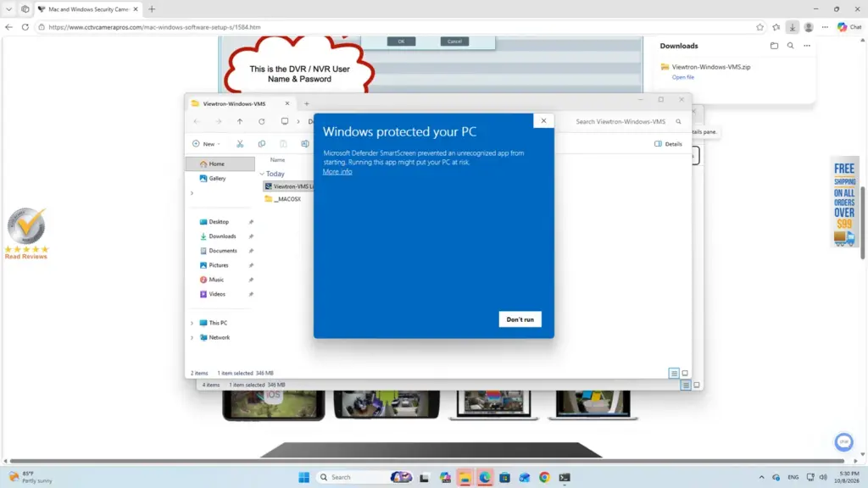The width and height of the screenshot is (868, 488).
Task: Switch to the Viewtron-Windows-VMS Explorer tab
Action: pyautogui.click(x=234, y=103)
